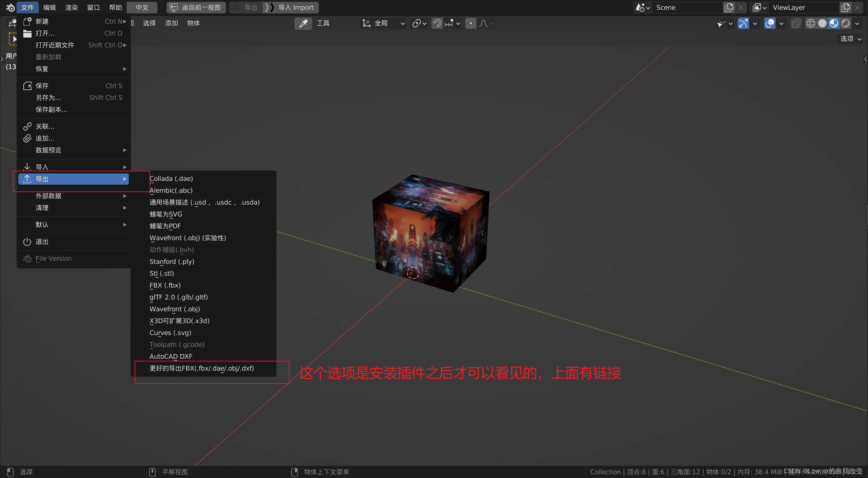Select rendered viewport shading mode
The height and width of the screenshot is (478, 868).
(846, 23)
